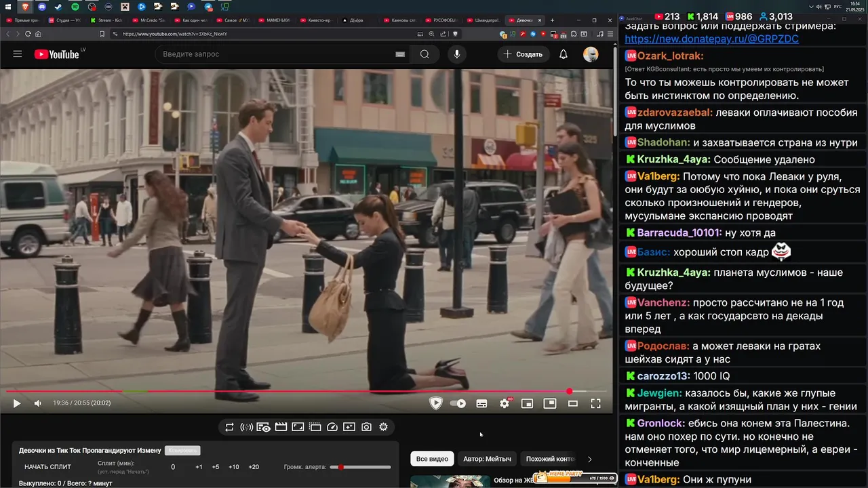Open the account avatar menu
The width and height of the screenshot is (868, 488).
click(x=591, y=54)
